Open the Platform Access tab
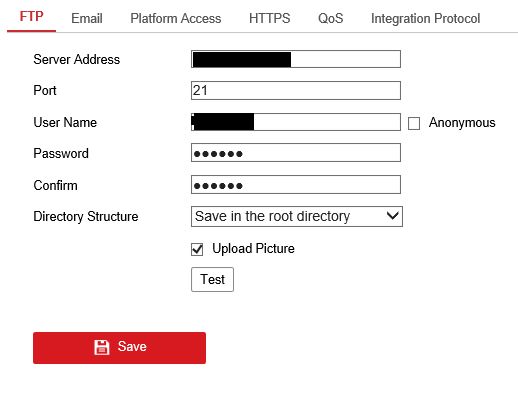Screen dimensions: 518x419 (x=176, y=18)
